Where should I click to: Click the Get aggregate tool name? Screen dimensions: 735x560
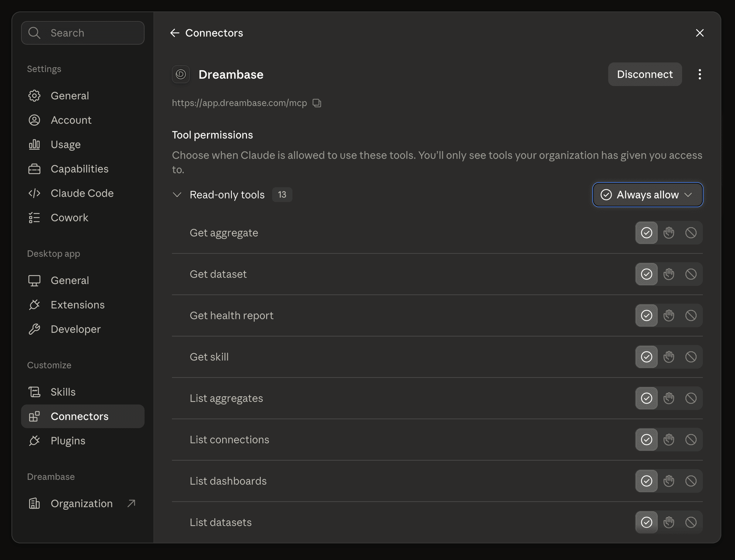tap(224, 233)
